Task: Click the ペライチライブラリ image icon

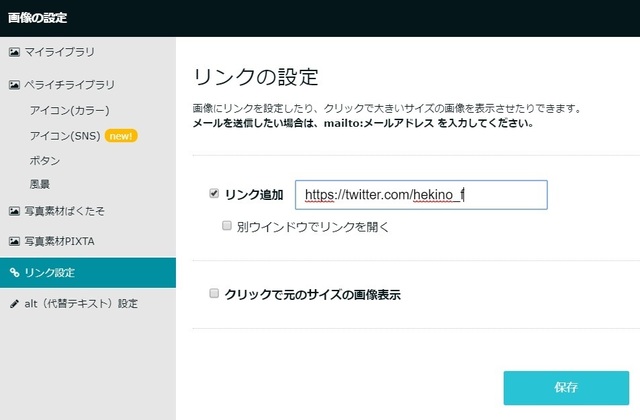Action: (x=14, y=85)
